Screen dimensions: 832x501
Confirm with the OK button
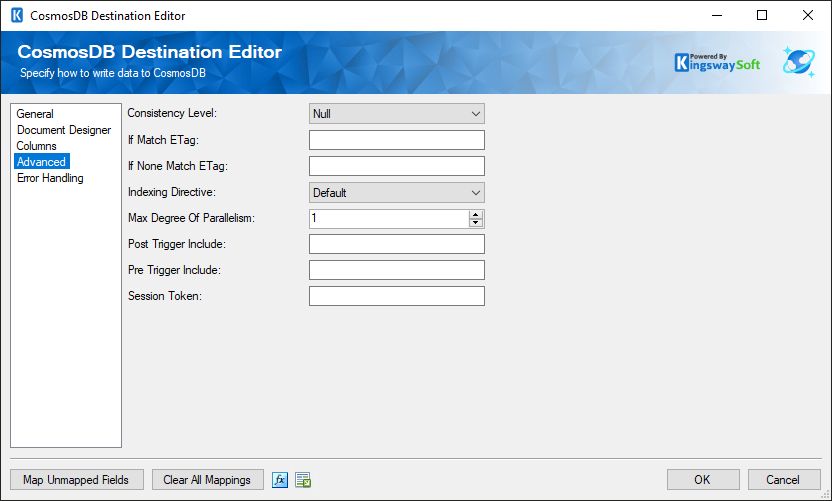coord(703,480)
